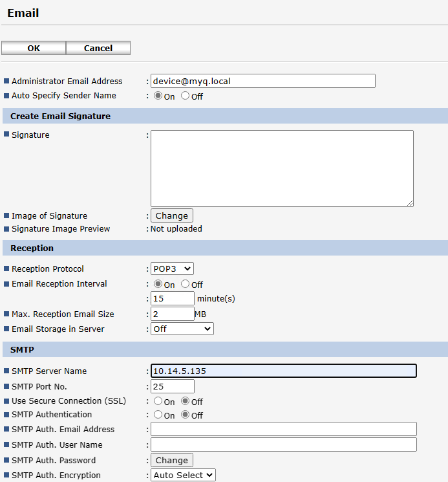
Task: Click the Cancel button
Action: [98, 48]
